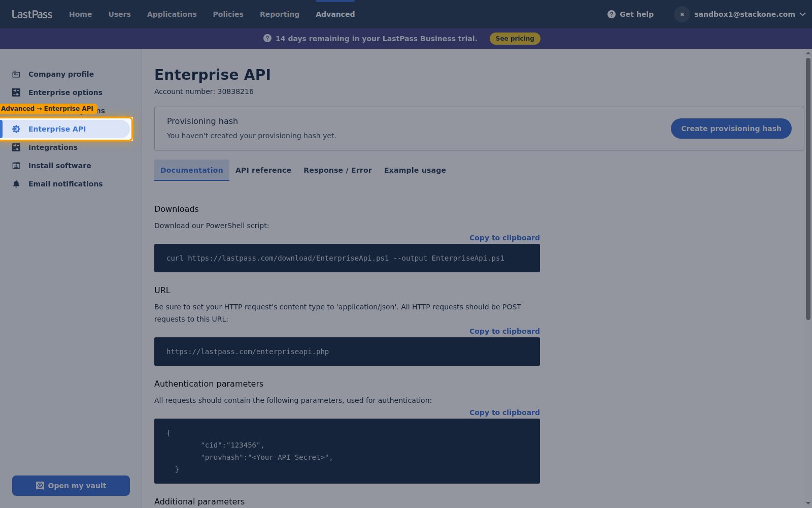Click Open my vault button
This screenshot has height=508, width=812.
(71, 486)
